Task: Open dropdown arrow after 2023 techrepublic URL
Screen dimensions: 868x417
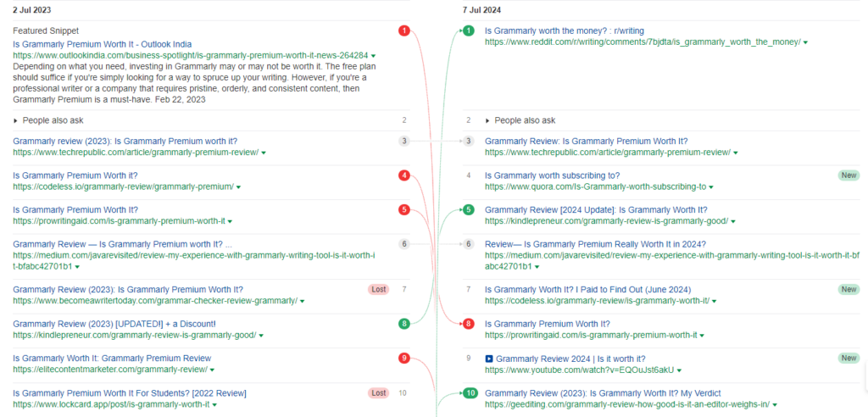Action: tap(264, 153)
